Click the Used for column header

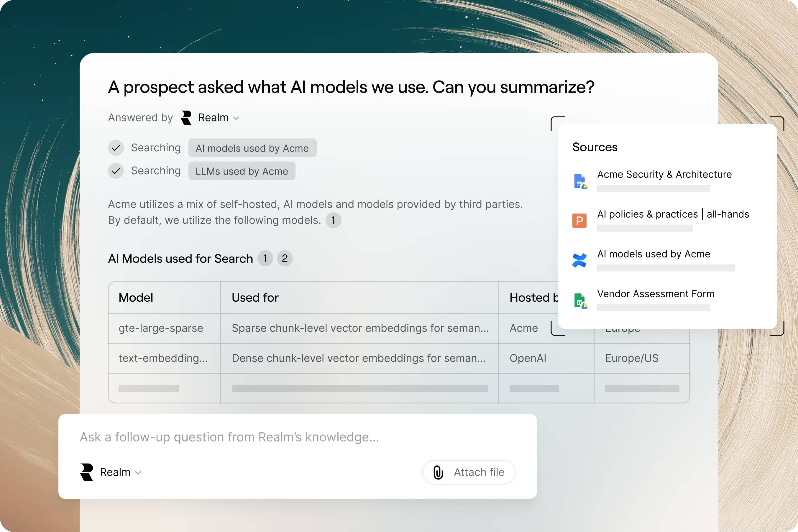(255, 298)
